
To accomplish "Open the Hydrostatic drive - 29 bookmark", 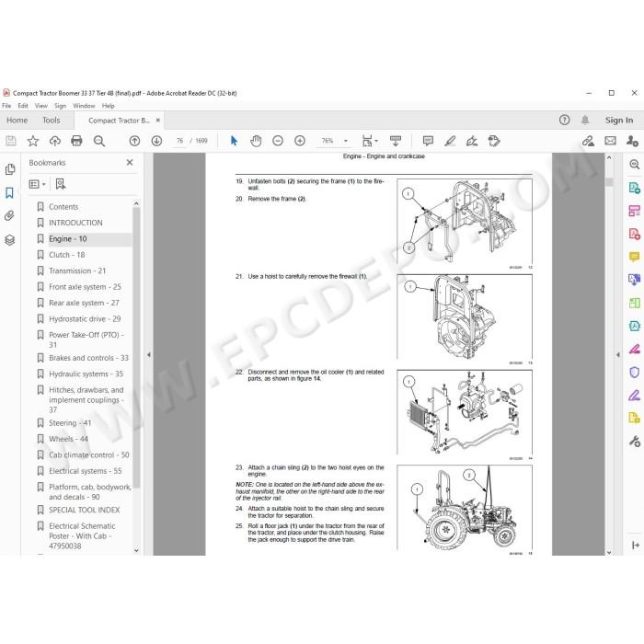I will coord(85,318).
